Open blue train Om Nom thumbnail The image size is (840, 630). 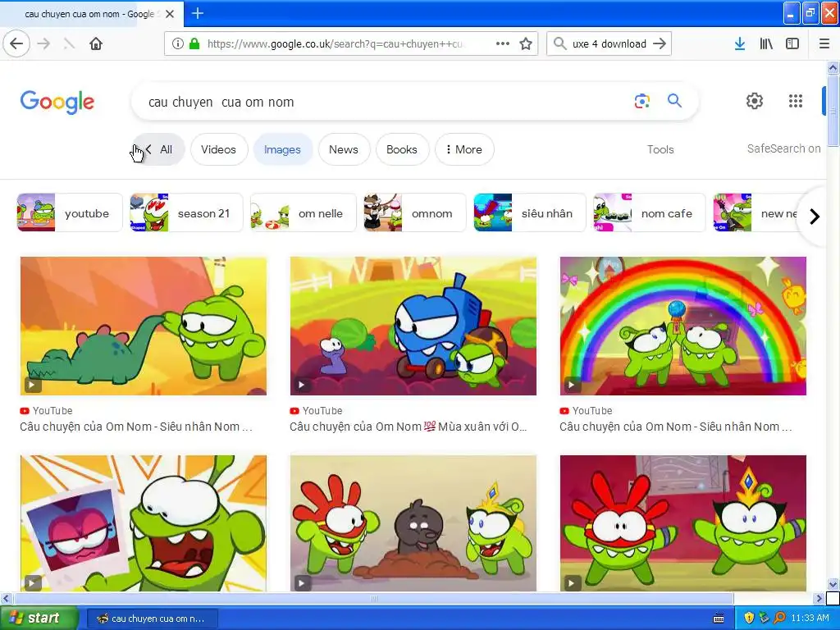click(413, 326)
